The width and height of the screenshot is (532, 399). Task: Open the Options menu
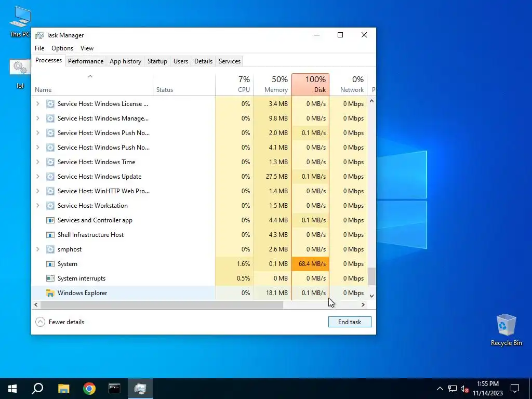point(62,48)
